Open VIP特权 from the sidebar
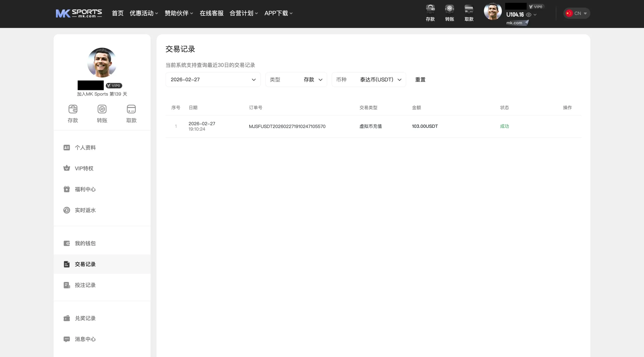644x357 pixels. [84, 168]
